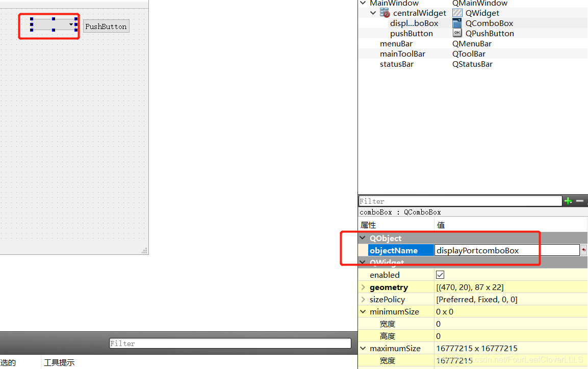Select the objectName property row
This screenshot has width=588, height=369.
[x=401, y=250]
